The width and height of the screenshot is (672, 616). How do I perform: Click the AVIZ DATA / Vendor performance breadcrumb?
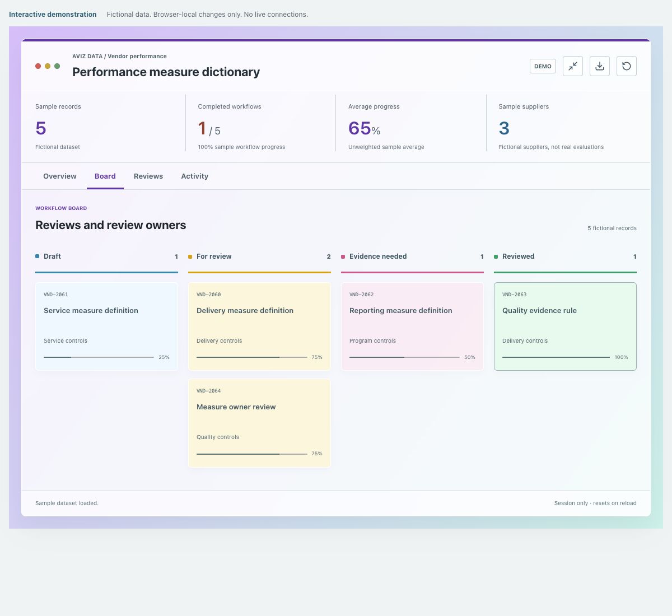(119, 56)
